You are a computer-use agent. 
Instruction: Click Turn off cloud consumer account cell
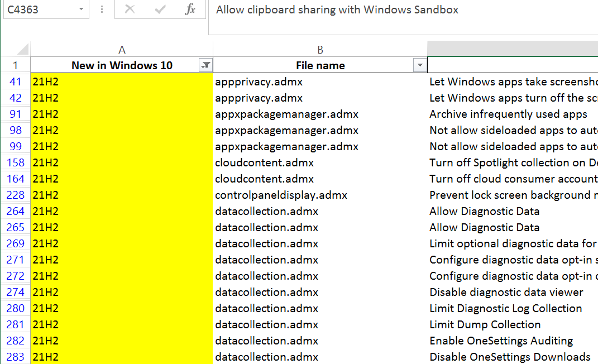pyautogui.click(x=513, y=179)
